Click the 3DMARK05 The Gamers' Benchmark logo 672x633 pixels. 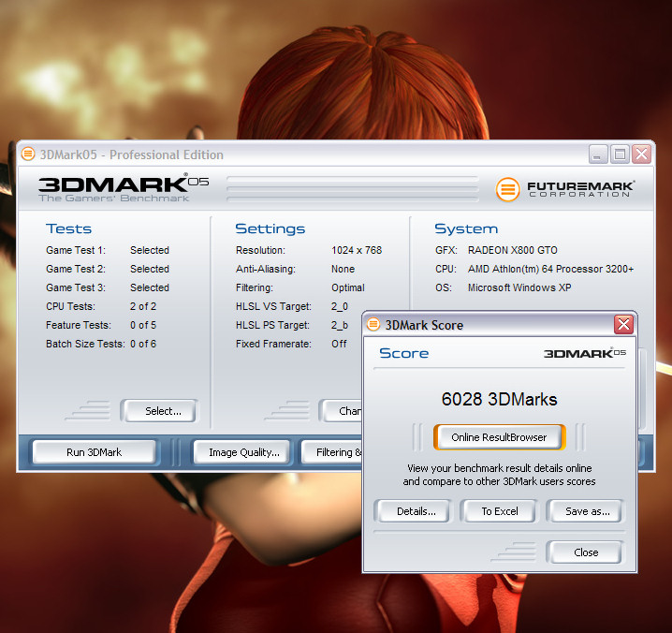tap(124, 188)
